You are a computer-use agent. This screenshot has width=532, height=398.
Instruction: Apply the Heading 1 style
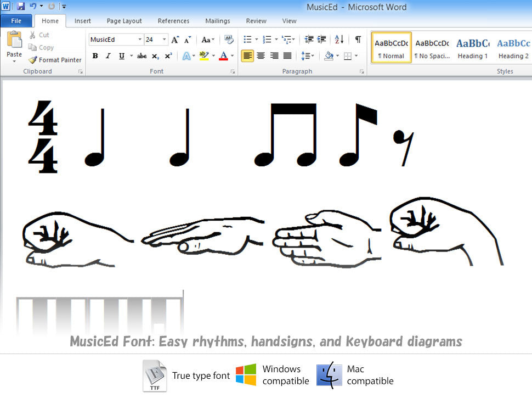[x=472, y=48]
